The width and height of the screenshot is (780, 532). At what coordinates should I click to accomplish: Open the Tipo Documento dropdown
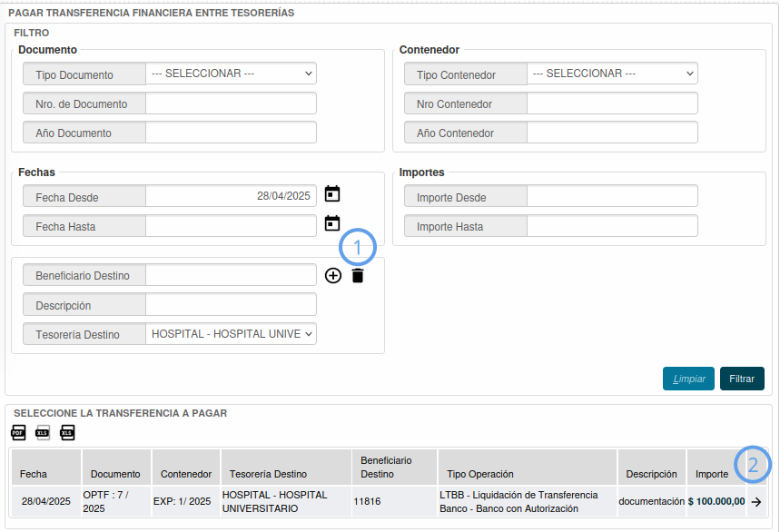click(x=232, y=74)
